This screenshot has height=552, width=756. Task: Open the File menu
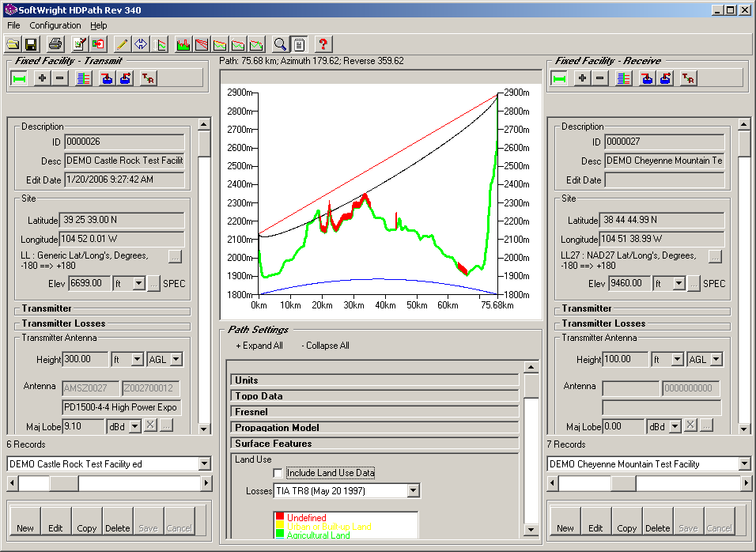13,25
